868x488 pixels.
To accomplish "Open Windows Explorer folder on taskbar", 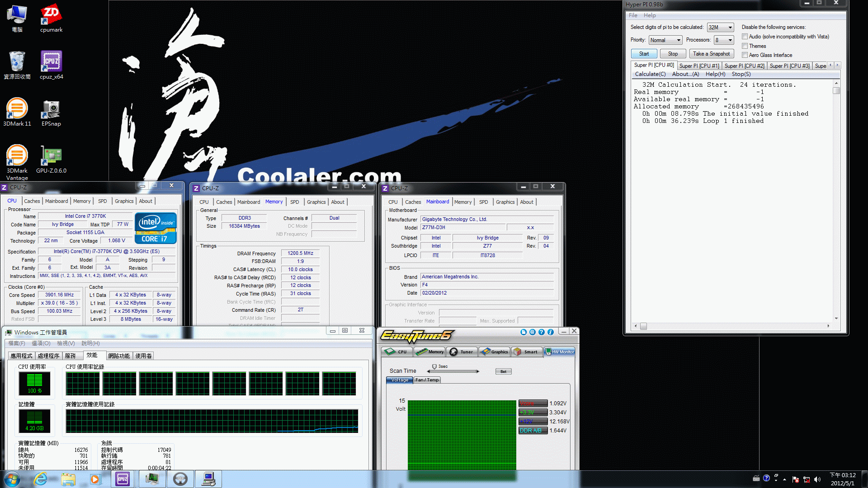I will pyautogui.click(x=68, y=479).
